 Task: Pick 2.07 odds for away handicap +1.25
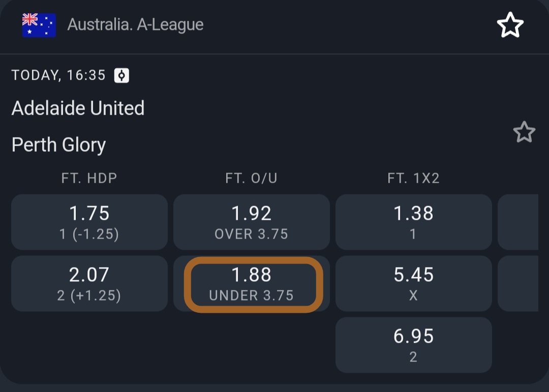coord(89,283)
